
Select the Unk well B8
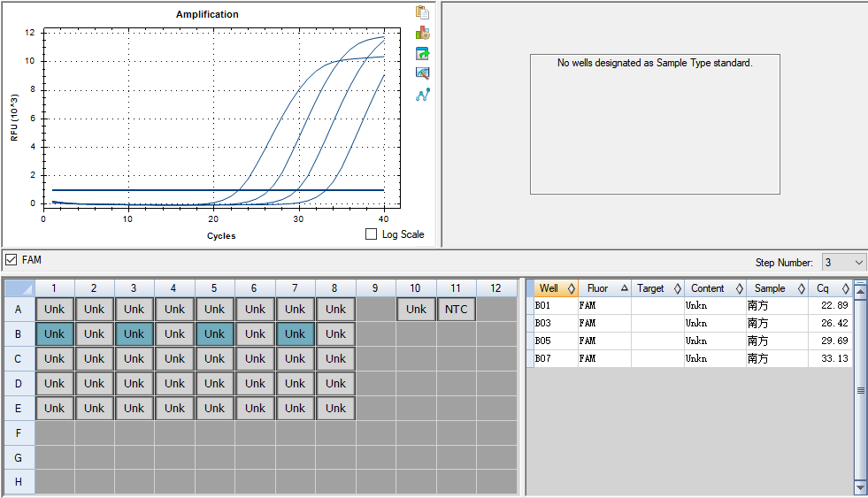click(335, 334)
